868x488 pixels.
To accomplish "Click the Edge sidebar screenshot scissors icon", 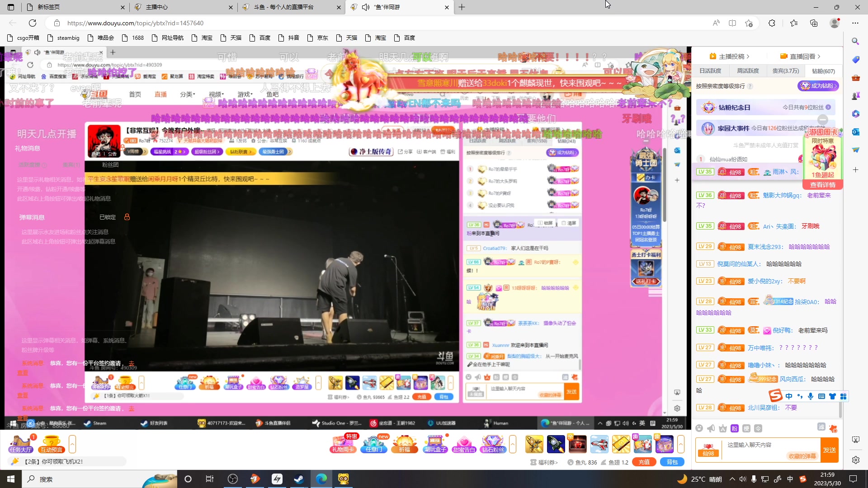I will coord(855,440).
